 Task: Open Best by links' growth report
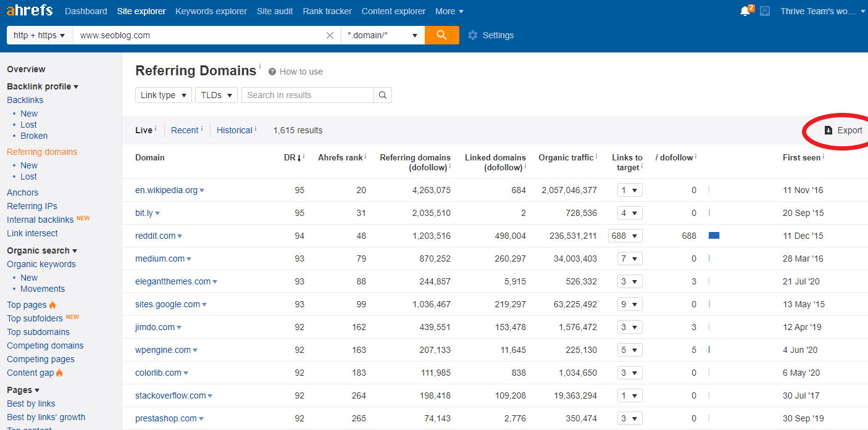click(x=46, y=417)
